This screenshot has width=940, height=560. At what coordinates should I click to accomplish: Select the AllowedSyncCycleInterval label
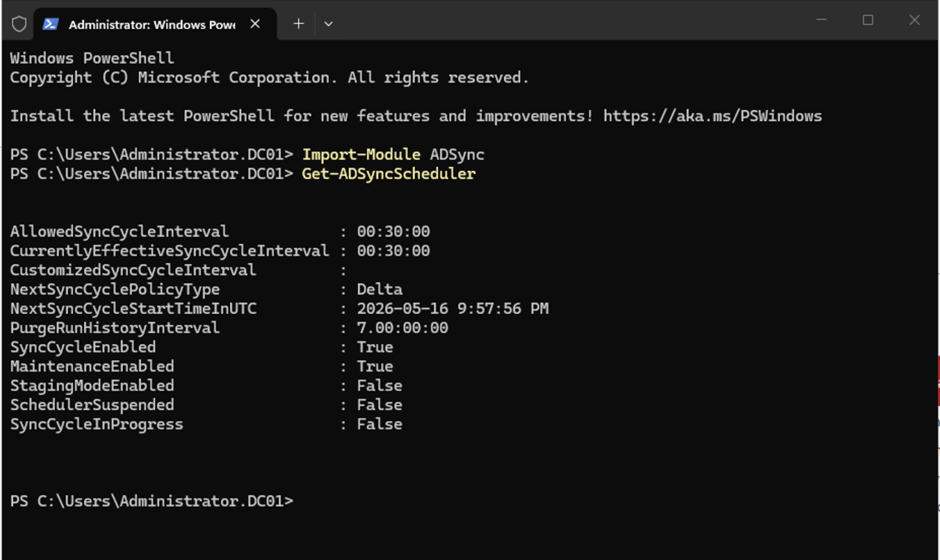(119, 232)
